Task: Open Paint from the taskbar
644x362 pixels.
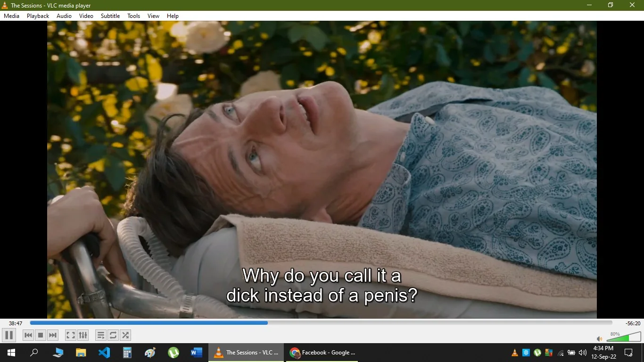Action: pos(150,353)
